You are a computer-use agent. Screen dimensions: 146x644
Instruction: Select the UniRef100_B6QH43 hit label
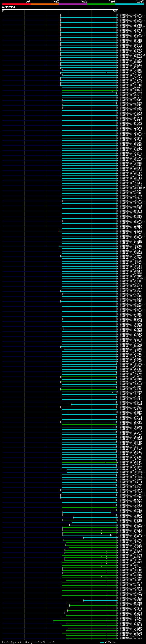(131, 447)
